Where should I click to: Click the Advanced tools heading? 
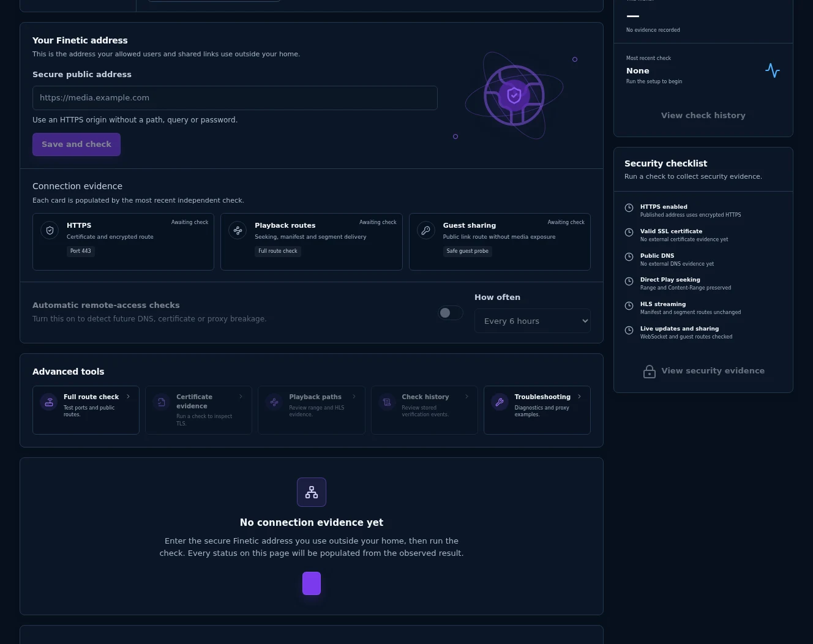point(69,372)
